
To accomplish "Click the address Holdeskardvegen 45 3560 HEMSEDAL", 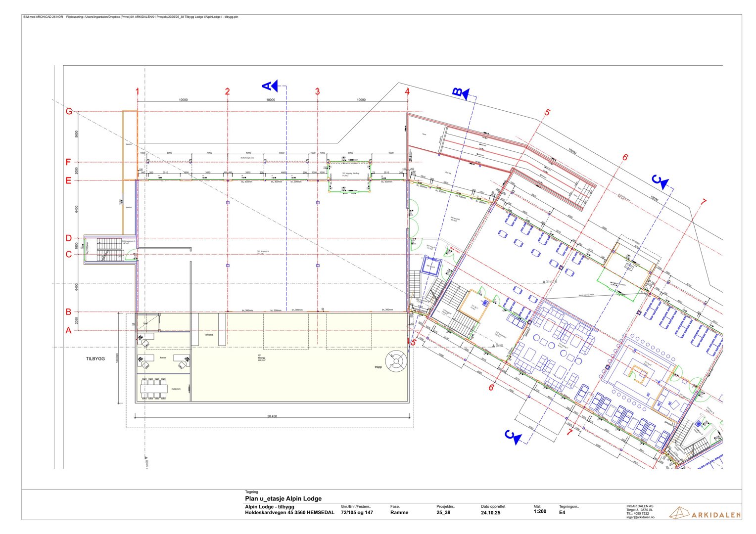I will 289,513.
